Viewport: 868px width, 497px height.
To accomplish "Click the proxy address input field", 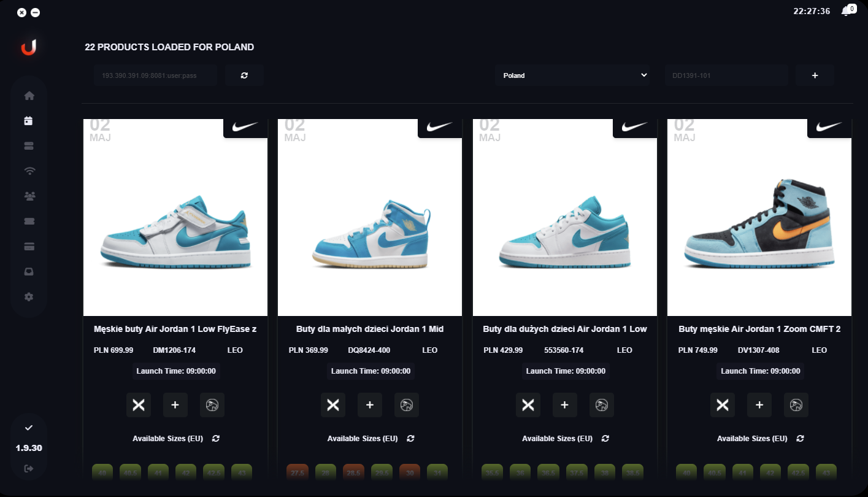I will coord(156,75).
